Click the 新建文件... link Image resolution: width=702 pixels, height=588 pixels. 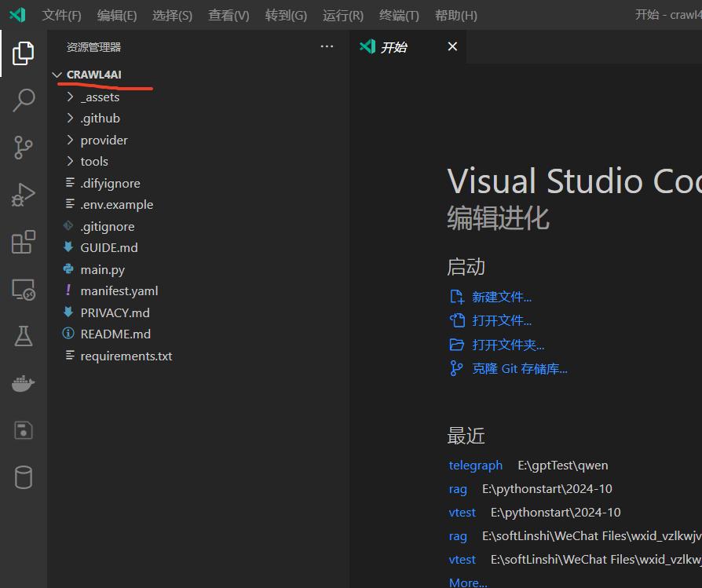point(502,297)
